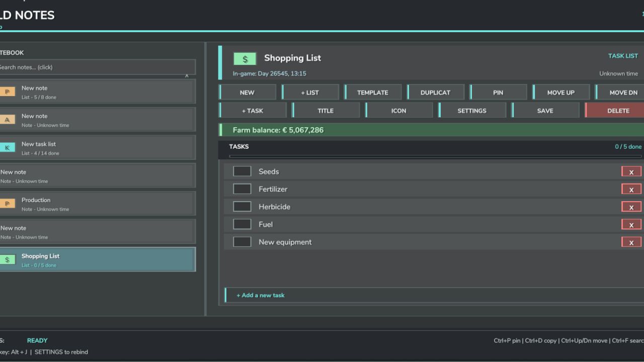
Task: Remove the Fertilizer task with its X button
Action: [631, 189]
